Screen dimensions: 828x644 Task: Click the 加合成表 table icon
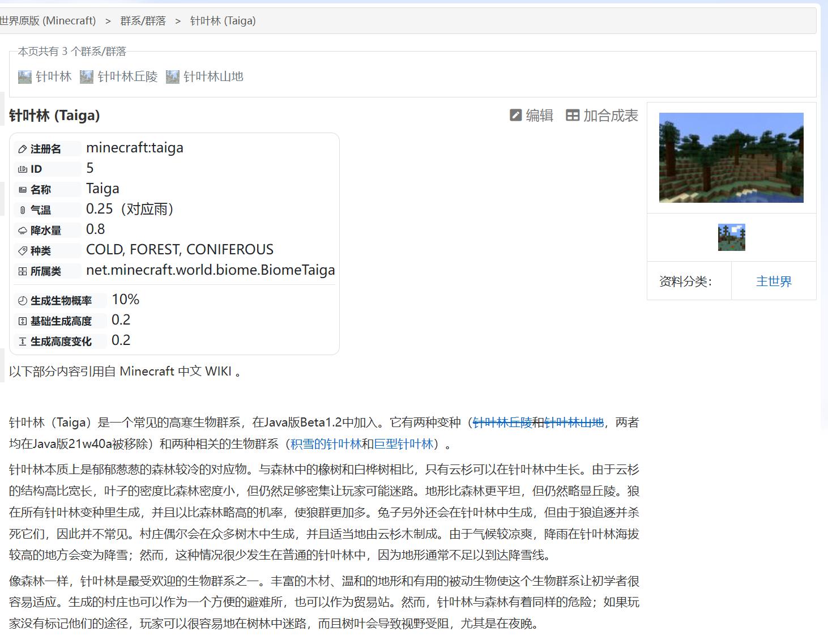coord(573,116)
